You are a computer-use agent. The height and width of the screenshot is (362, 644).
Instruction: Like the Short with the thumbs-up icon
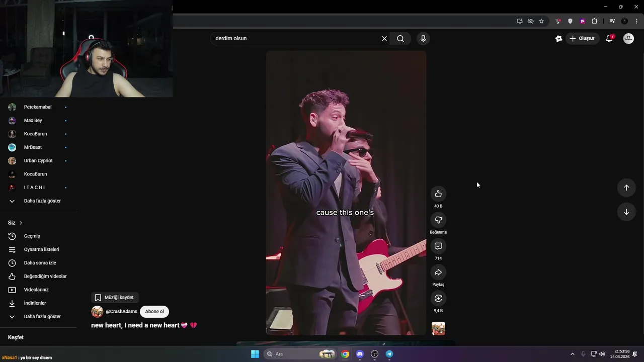pos(438,194)
